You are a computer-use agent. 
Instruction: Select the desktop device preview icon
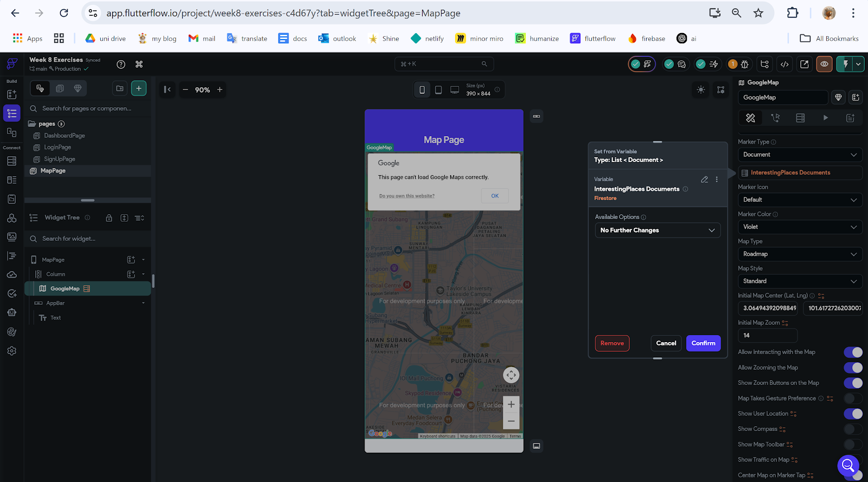tap(455, 89)
